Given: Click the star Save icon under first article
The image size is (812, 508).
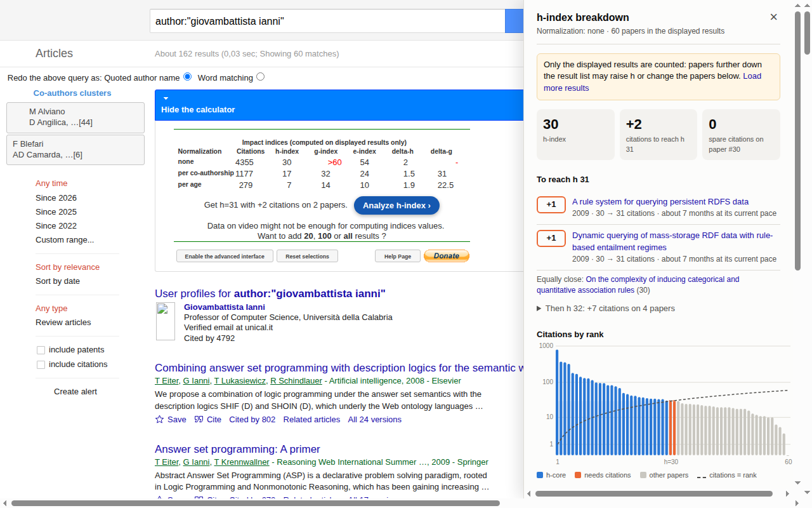Looking at the screenshot, I should pyautogui.click(x=160, y=420).
